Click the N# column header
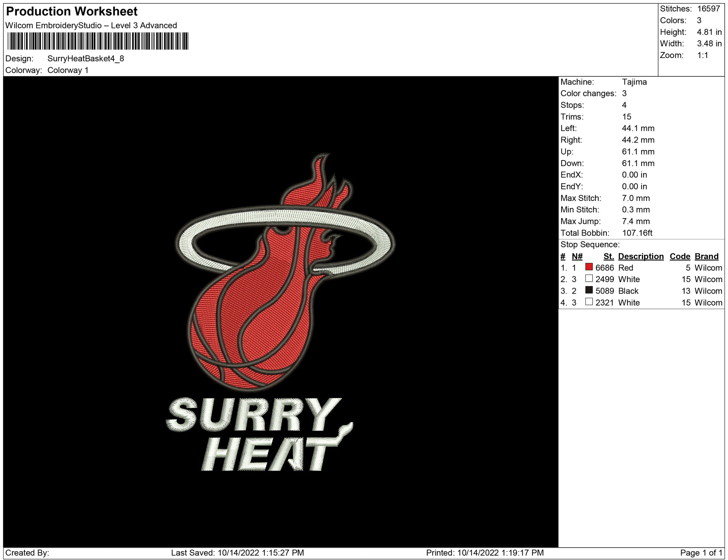The height and width of the screenshot is (560, 728). click(577, 256)
